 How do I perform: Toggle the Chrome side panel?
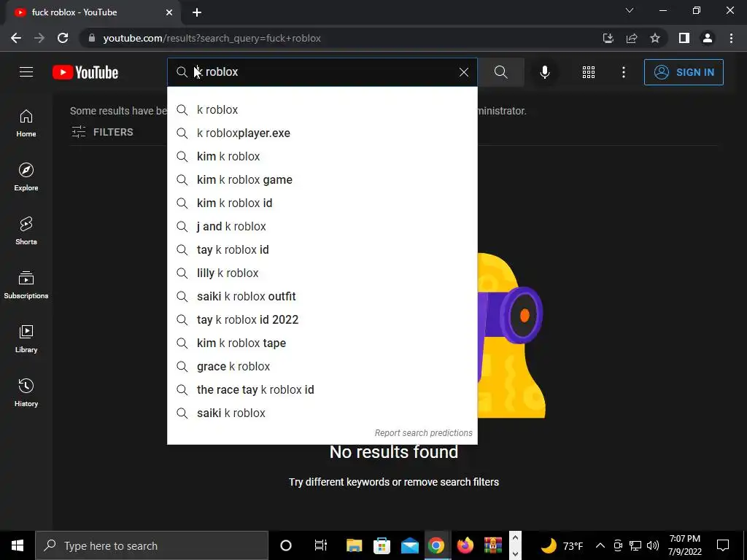pos(684,38)
